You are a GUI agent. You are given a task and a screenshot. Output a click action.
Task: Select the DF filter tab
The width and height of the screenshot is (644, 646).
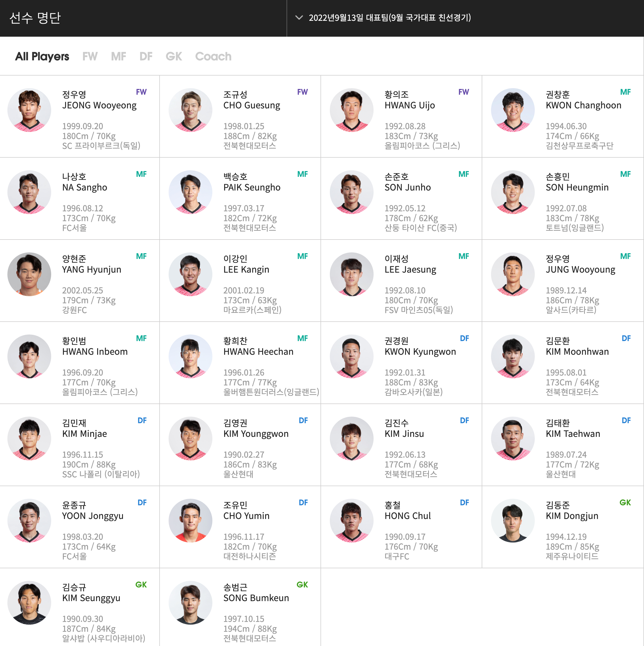click(x=146, y=56)
